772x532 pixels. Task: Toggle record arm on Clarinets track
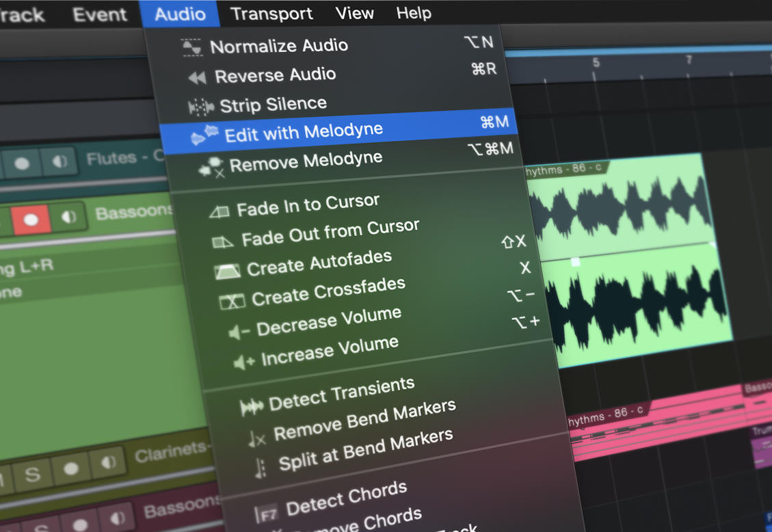71,468
